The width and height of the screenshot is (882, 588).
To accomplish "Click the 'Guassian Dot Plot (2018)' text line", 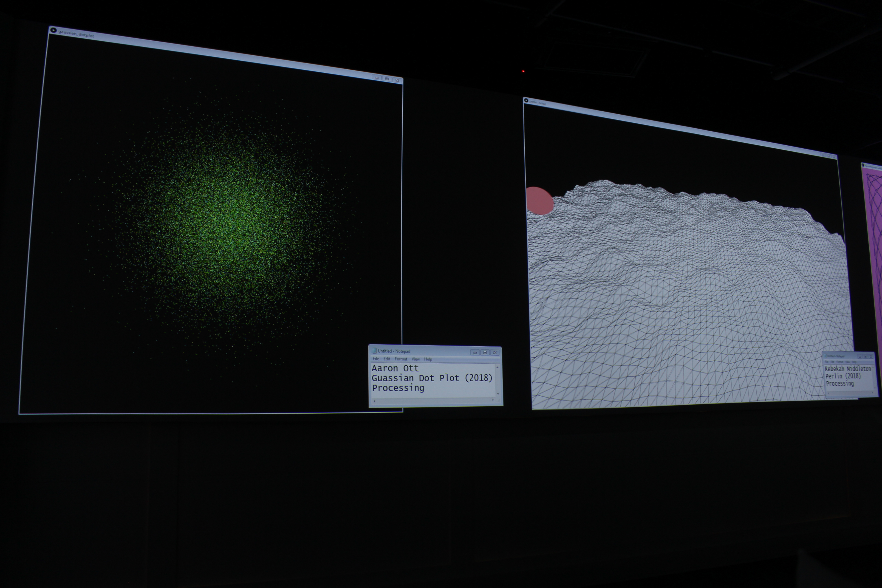I will click(x=432, y=378).
